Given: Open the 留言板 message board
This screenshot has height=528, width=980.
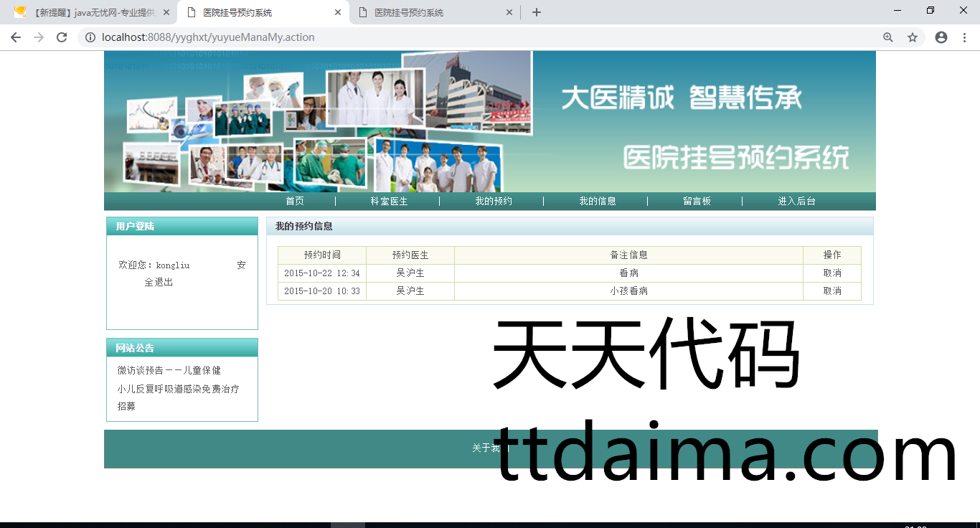Looking at the screenshot, I should tap(697, 202).
